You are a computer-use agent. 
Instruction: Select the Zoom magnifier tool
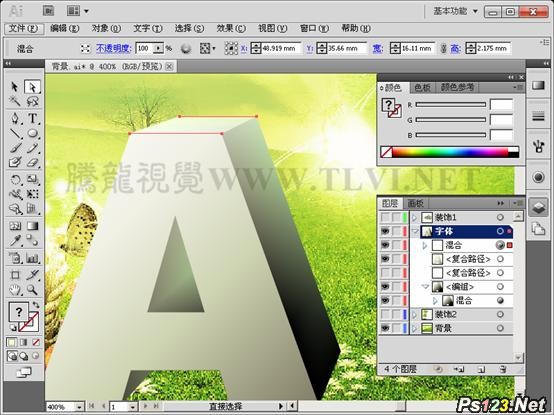[32, 290]
